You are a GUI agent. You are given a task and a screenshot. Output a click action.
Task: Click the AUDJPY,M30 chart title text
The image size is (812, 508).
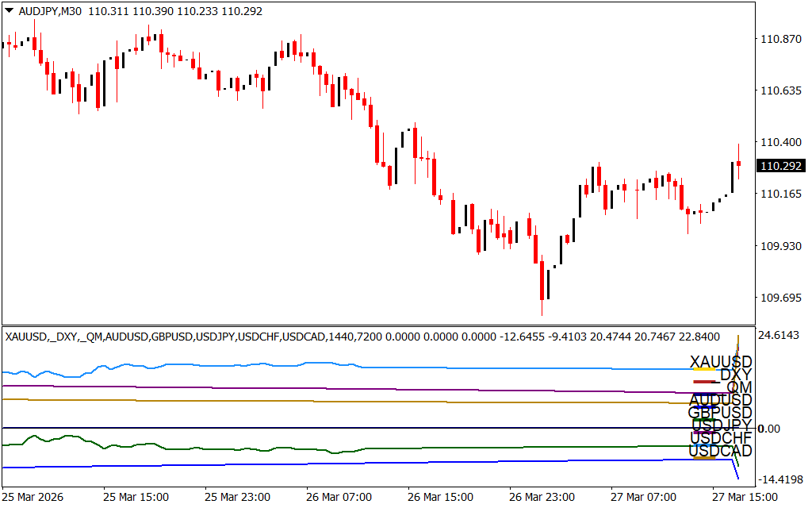tap(51, 11)
